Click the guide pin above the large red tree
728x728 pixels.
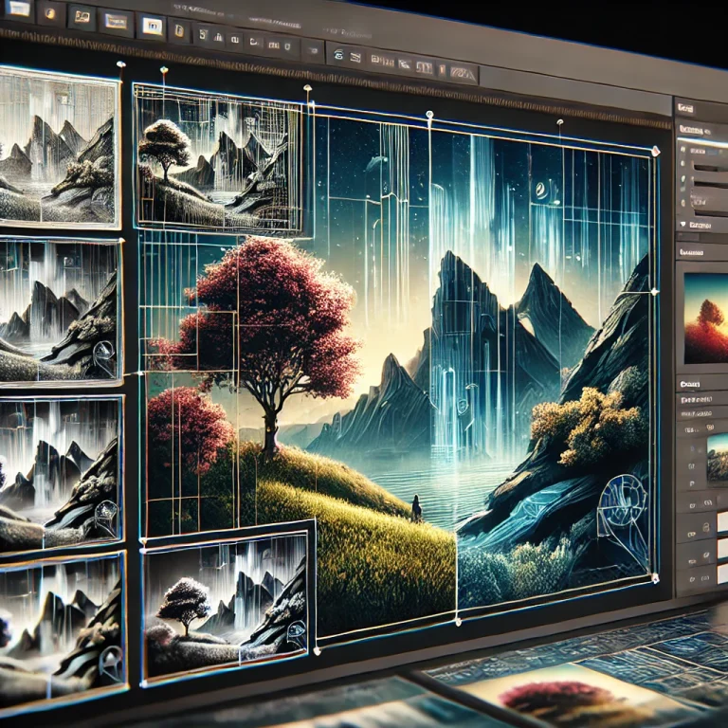coord(307,88)
